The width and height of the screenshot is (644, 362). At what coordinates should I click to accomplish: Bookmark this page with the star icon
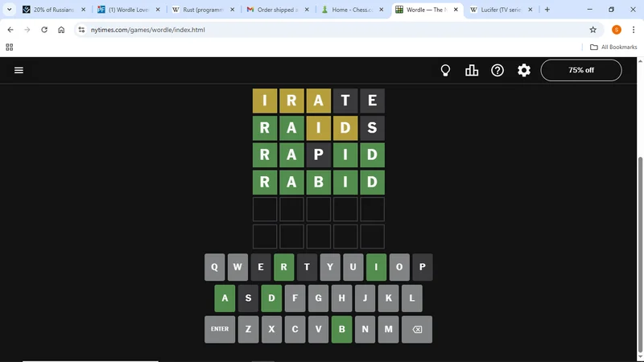pos(592,30)
